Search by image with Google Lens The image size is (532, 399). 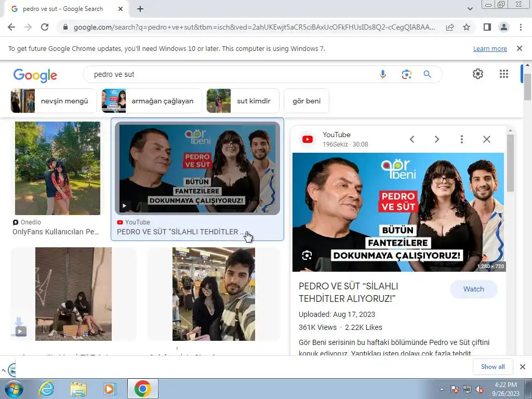click(406, 74)
